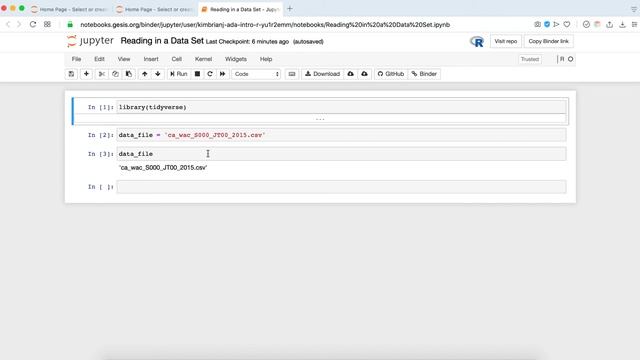Insert a cell below using plus icon
The image size is (640, 360).
point(86,74)
